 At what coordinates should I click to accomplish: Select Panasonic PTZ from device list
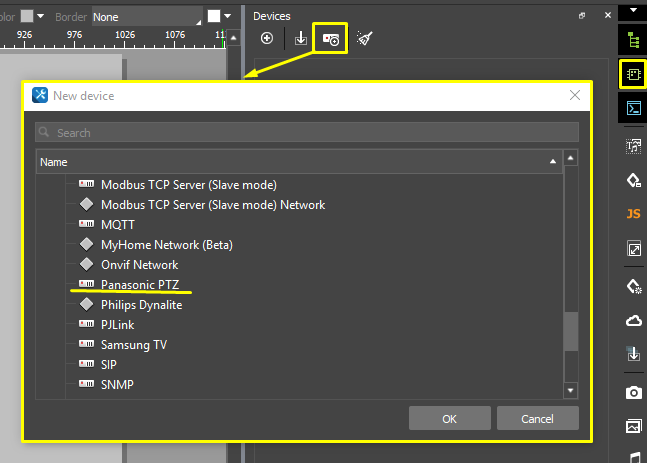(x=139, y=285)
